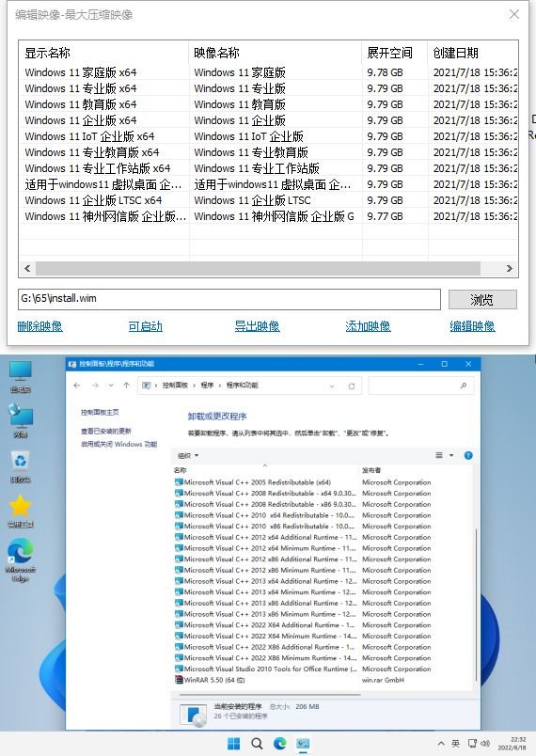
Task: Open the This PC desktop icon
Action: point(21,375)
